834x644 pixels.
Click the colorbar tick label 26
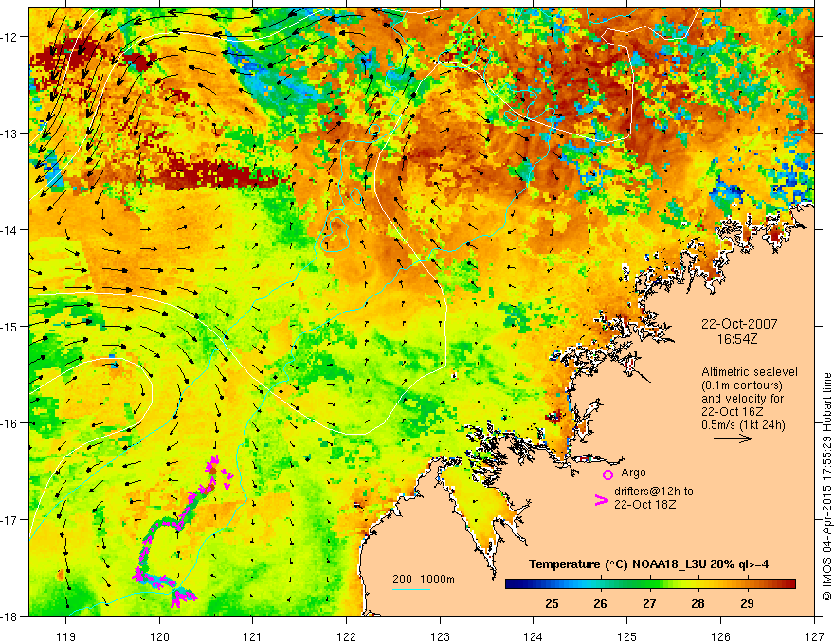point(601,603)
